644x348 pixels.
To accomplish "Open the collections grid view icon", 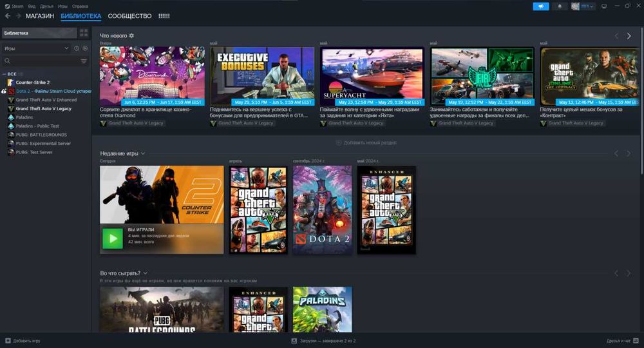I will point(84,33).
